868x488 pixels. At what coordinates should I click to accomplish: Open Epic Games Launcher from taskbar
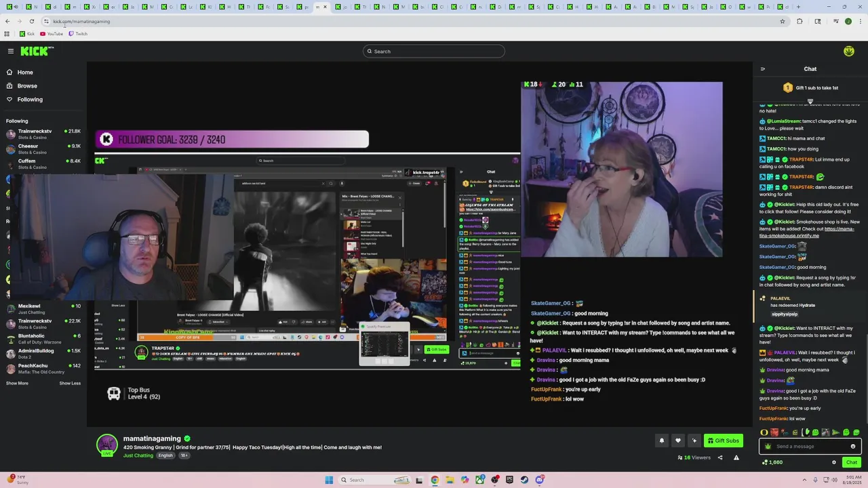(509, 480)
